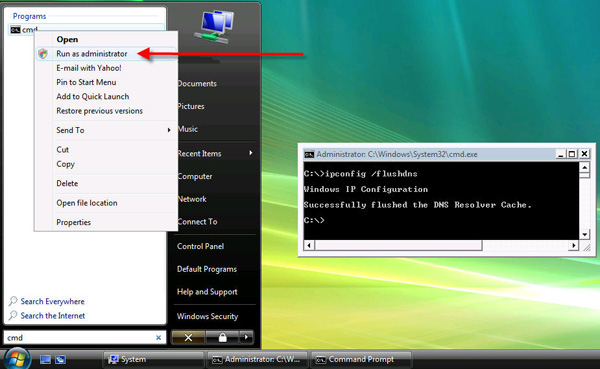Screen dimensions: 600x369
Task: Open Music from Start menu
Action: [188, 129]
